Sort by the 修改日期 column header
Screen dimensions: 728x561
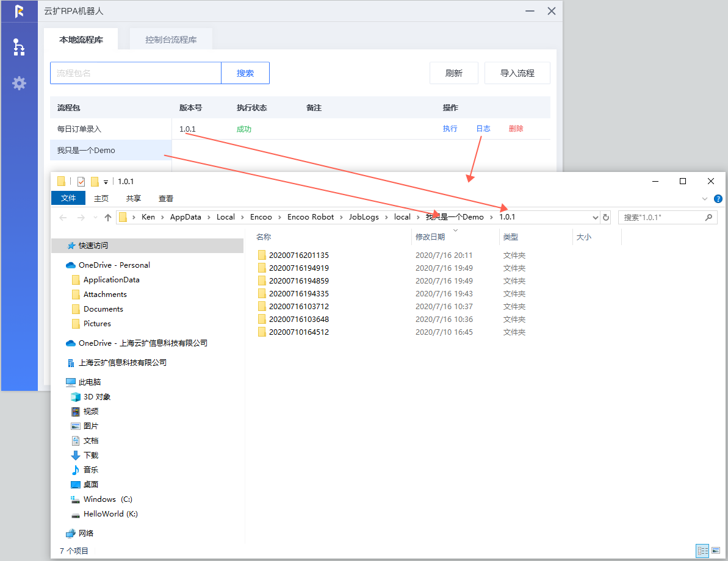coord(430,237)
